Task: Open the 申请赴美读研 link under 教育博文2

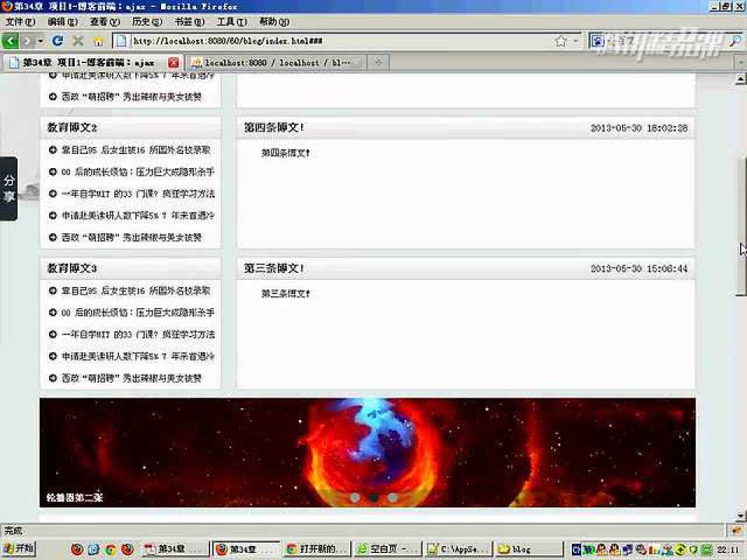Action: tap(138, 215)
